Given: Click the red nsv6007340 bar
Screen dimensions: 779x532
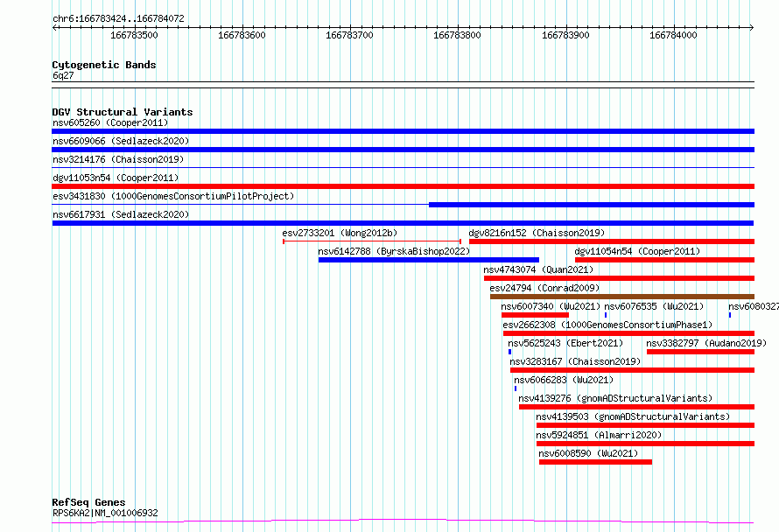Looking at the screenshot, I should pos(535,315).
